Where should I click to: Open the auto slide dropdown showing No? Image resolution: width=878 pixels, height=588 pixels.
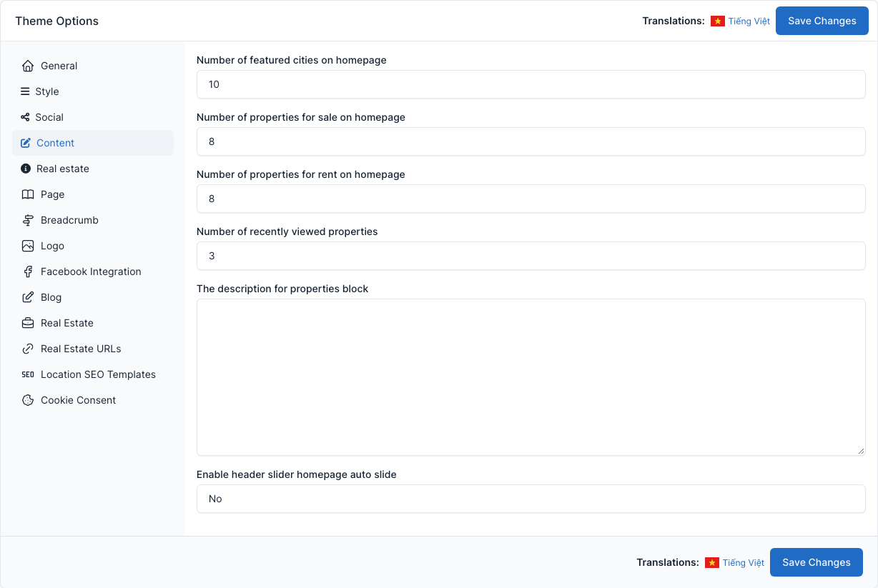click(531, 499)
